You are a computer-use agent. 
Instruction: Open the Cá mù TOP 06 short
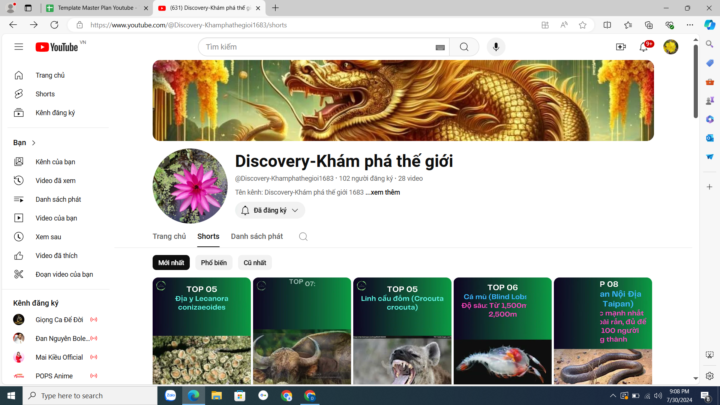tap(502, 331)
